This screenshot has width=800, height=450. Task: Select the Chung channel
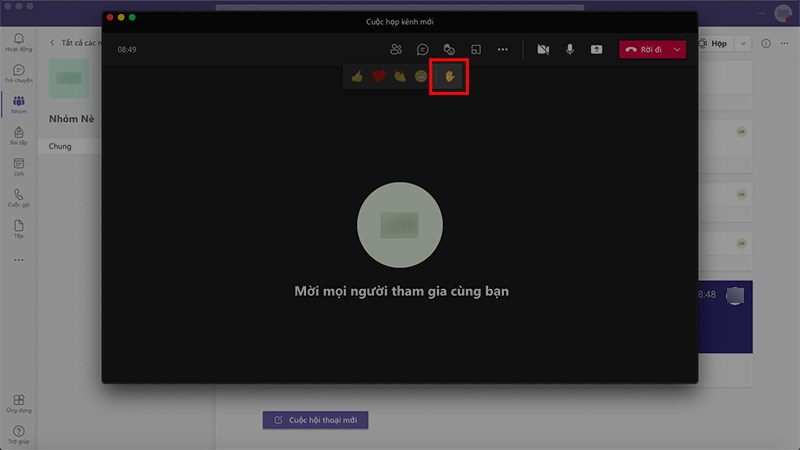[70, 146]
